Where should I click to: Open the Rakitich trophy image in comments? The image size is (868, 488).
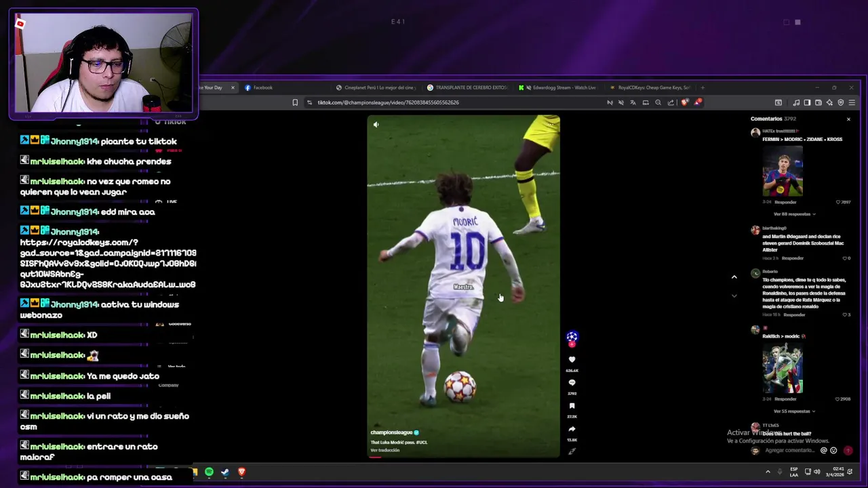coord(783,368)
